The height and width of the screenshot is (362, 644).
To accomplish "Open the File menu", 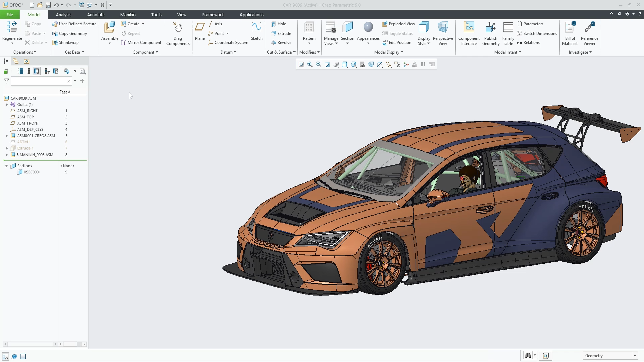I will [10, 15].
